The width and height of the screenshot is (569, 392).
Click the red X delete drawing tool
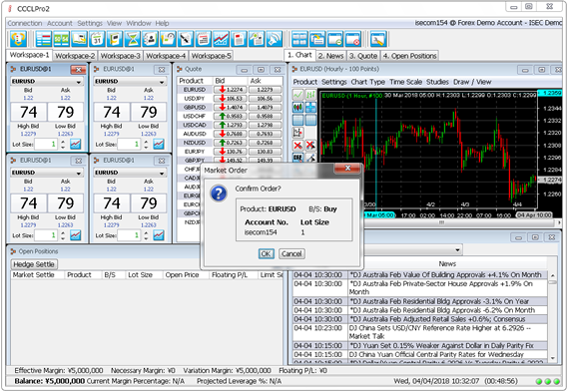pyautogui.click(x=297, y=145)
